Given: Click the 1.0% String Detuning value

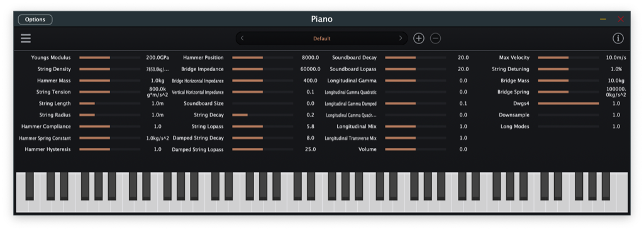Looking at the screenshot, I should (x=616, y=69).
